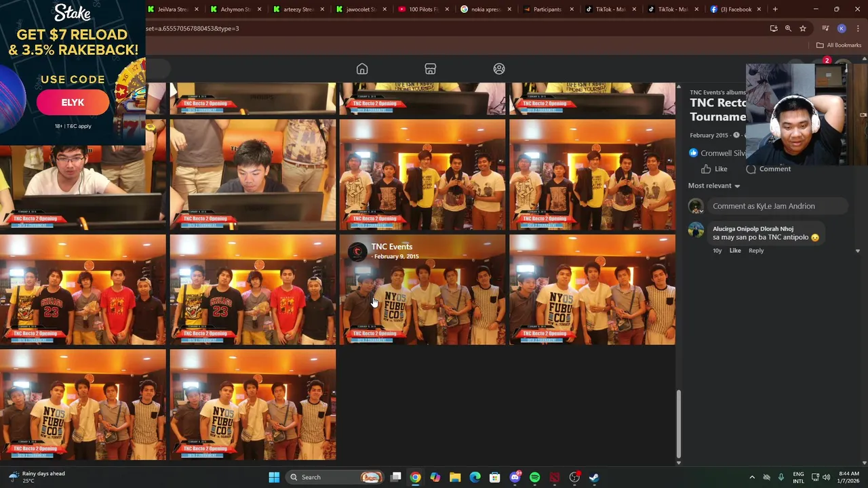Open weather widget Rainy days ahead

[37, 477]
